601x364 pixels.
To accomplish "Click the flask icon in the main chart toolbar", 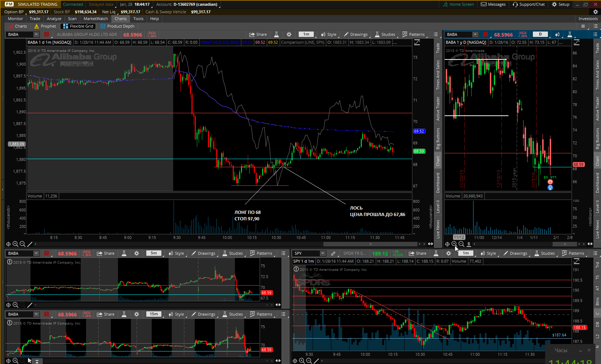I will pos(276,34).
